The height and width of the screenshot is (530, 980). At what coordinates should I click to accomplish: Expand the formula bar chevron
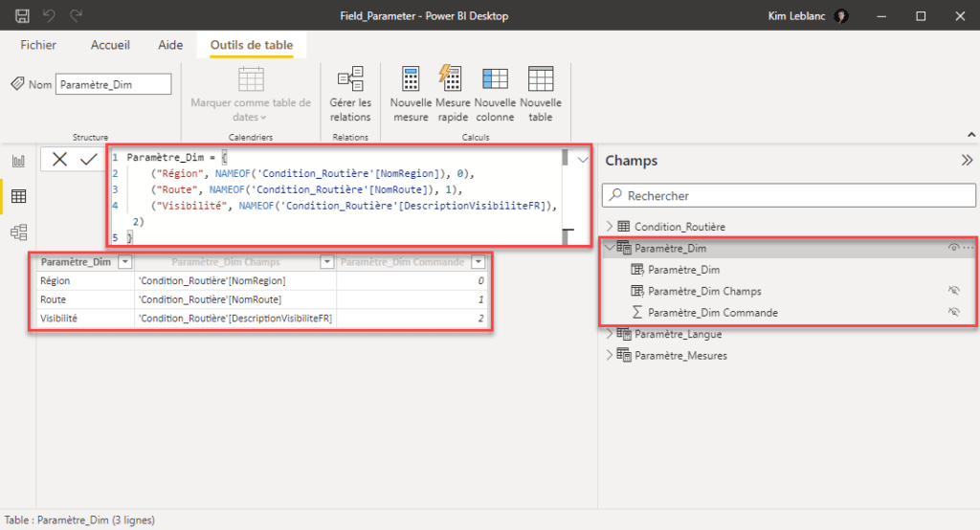click(x=583, y=160)
